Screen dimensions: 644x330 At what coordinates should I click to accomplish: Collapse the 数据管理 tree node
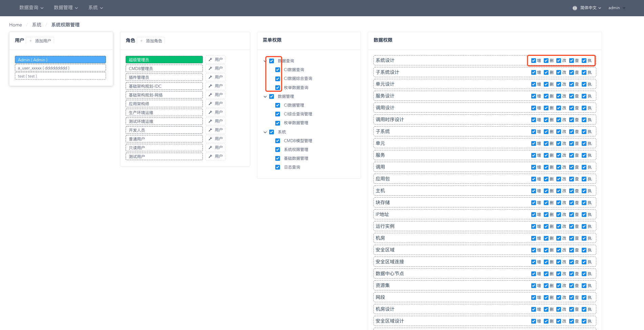point(265,96)
